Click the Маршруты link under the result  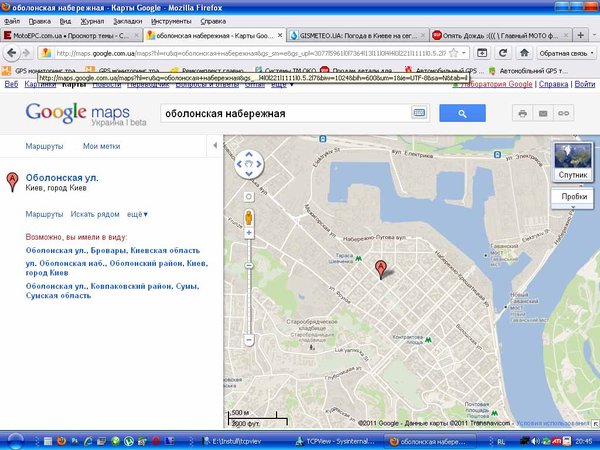44,214
